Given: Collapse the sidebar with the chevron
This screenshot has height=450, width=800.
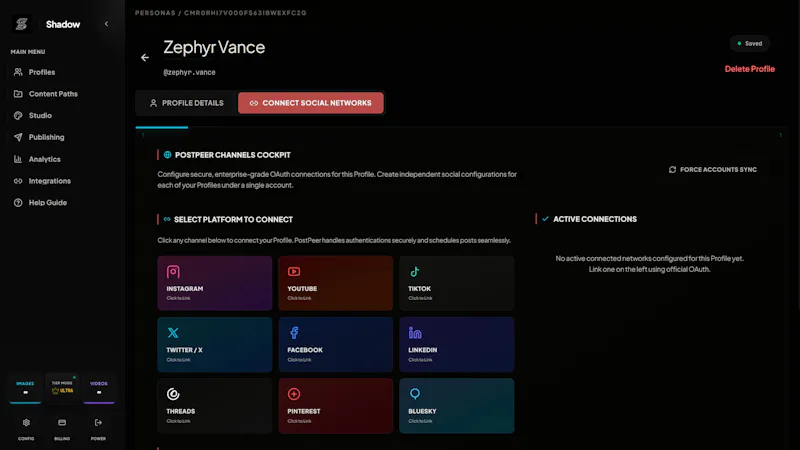Looking at the screenshot, I should click(x=106, y=24).
